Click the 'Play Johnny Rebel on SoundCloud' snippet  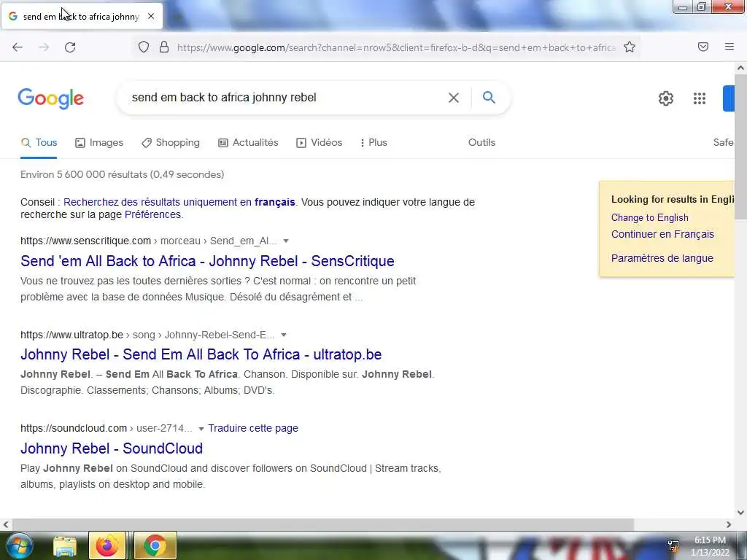click(231, 476)
